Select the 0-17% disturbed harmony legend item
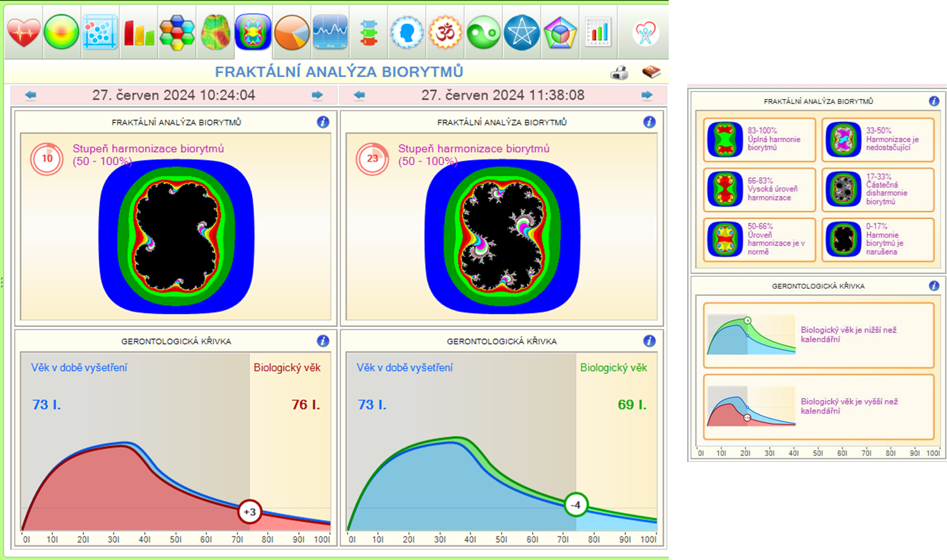The width and height of the screenshot is (947, 560). (878, 240)
